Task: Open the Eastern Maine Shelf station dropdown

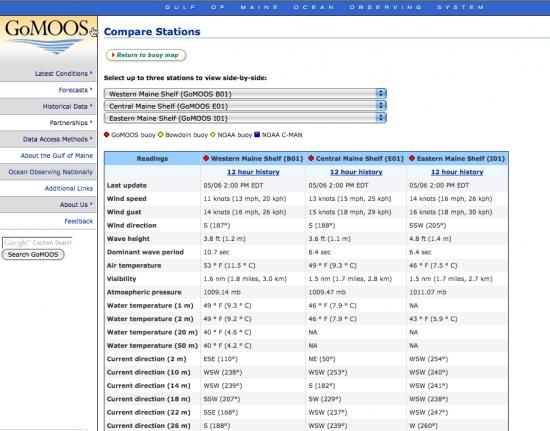Action: (x=245, y=118)
